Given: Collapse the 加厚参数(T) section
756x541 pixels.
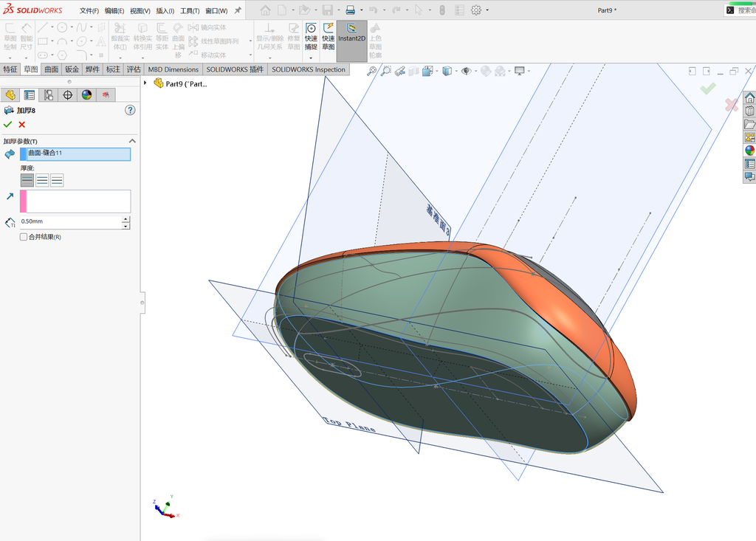Looking at the screenshot, I should click(x=132, y=141).
